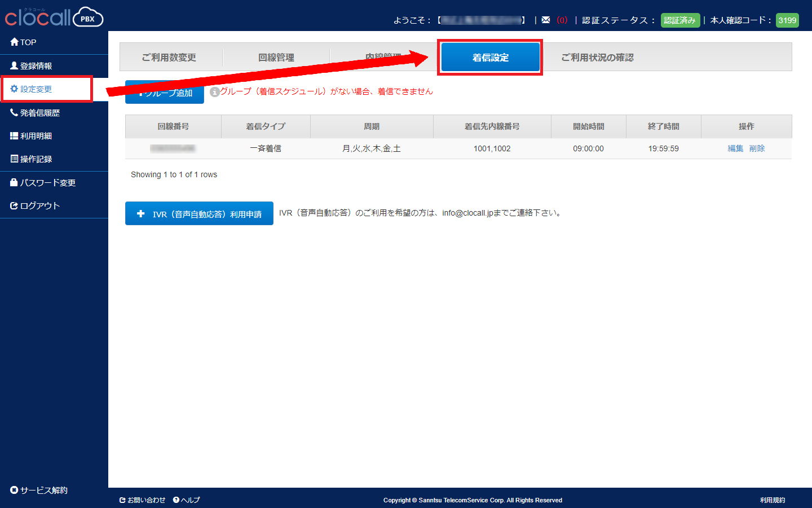Viewport: 812px width, 508px height.
Task: Click the 終了時間 column header
Action: pyautogui.click(x=664, y=126)
